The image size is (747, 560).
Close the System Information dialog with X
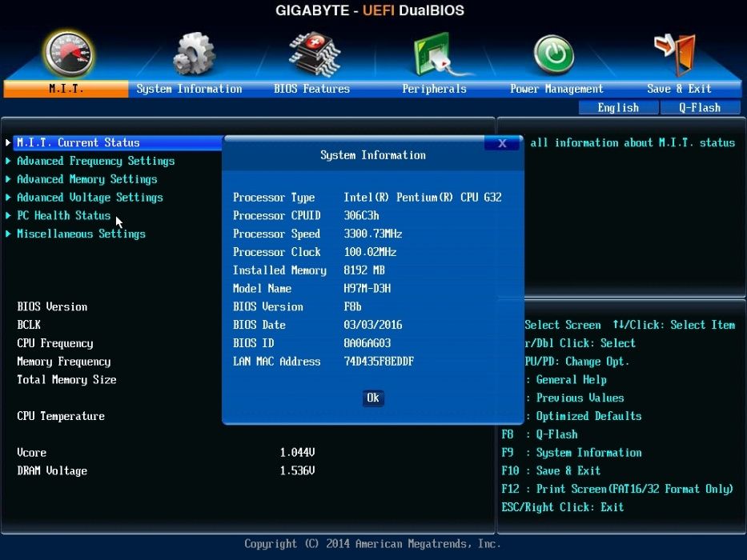coord(502,143)
